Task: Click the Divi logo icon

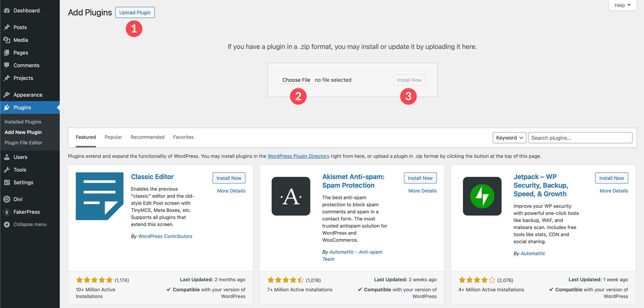Action: pos(6,199)
